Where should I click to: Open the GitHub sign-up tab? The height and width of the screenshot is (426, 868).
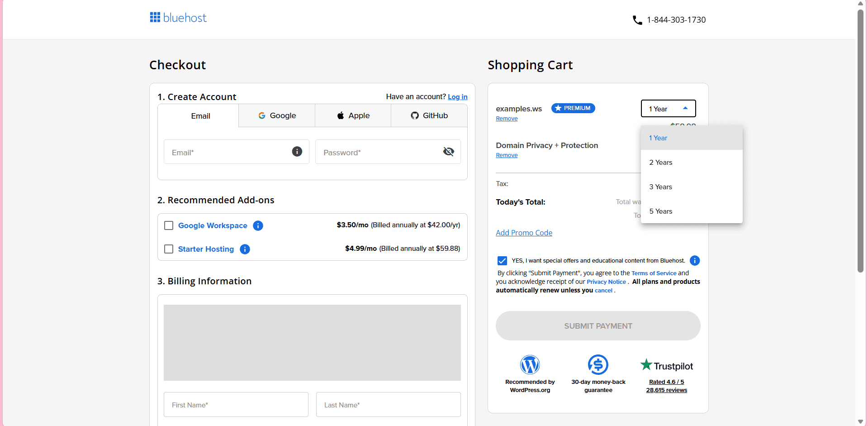tap(429, 115)
